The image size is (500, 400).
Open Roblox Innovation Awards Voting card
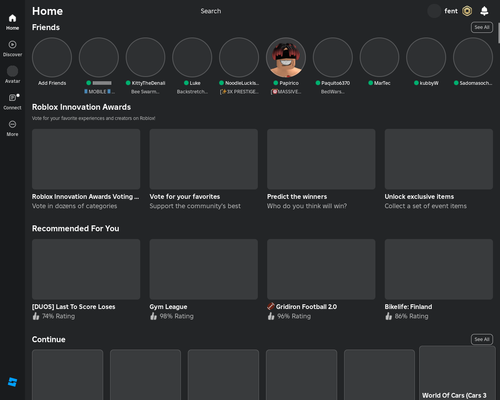click(x=86, y=159)
